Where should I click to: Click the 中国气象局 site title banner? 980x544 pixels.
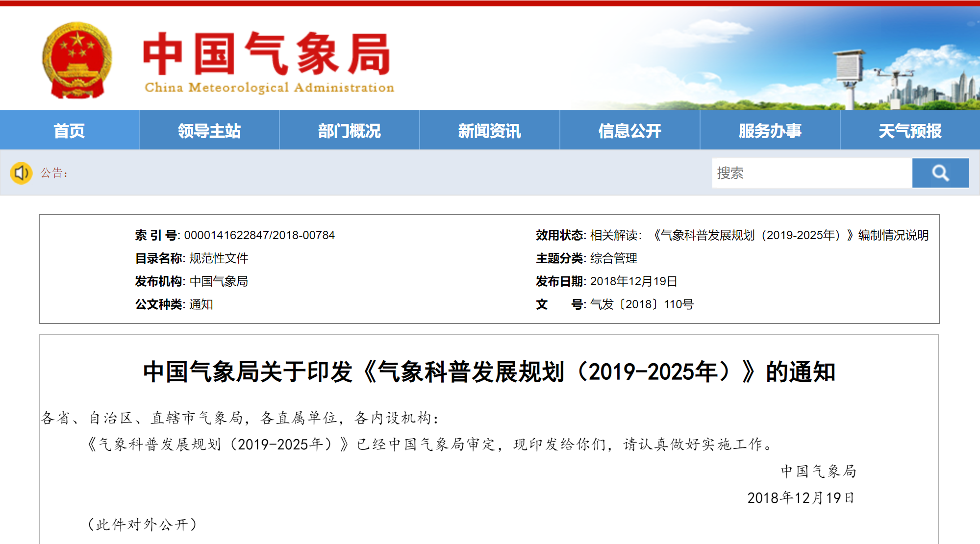click(x=267, y=53)
